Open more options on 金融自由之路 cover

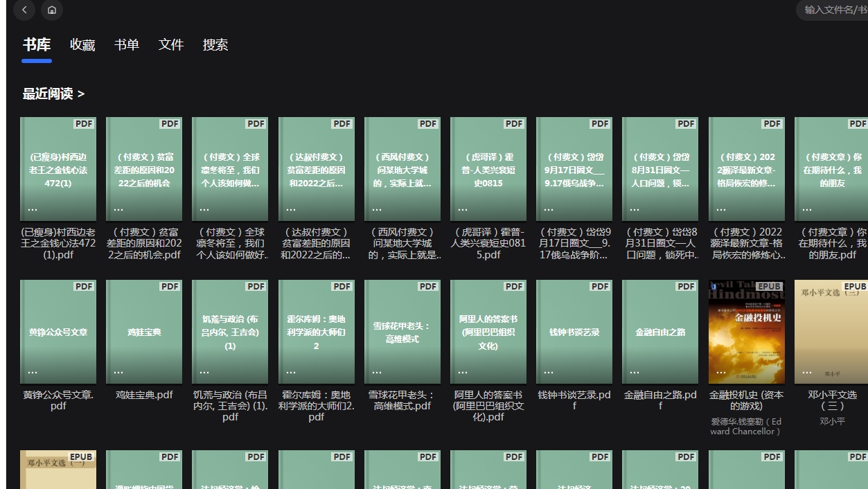click(x=635, y=373)
